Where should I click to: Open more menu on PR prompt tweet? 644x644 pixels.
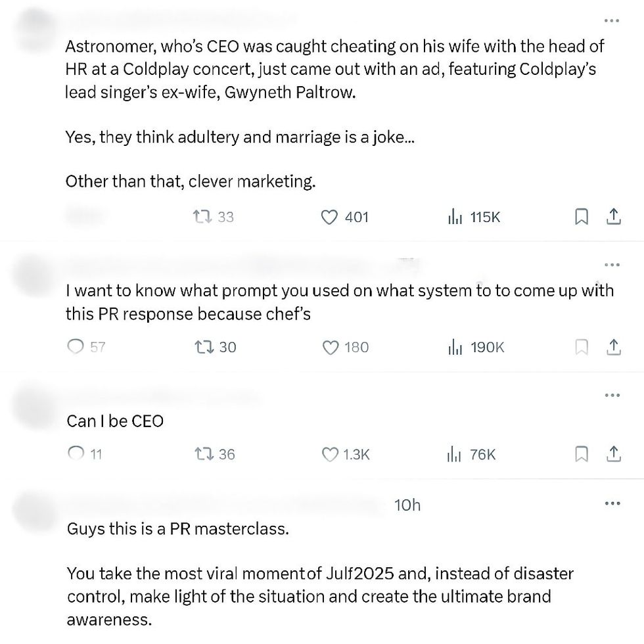612,265
